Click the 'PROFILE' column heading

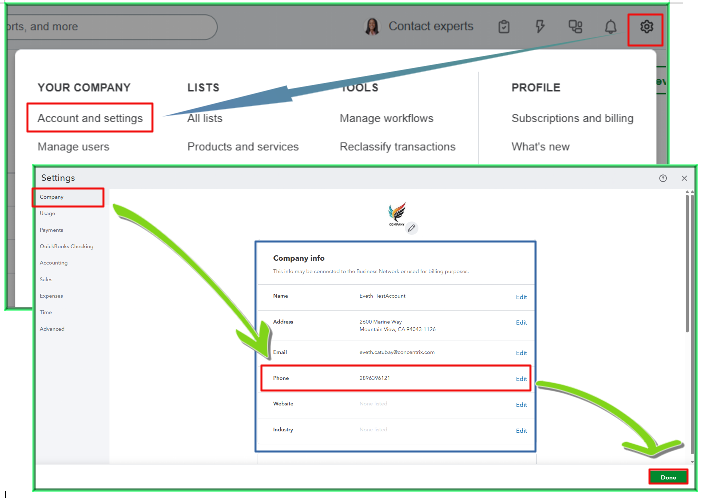click(536, 87)
